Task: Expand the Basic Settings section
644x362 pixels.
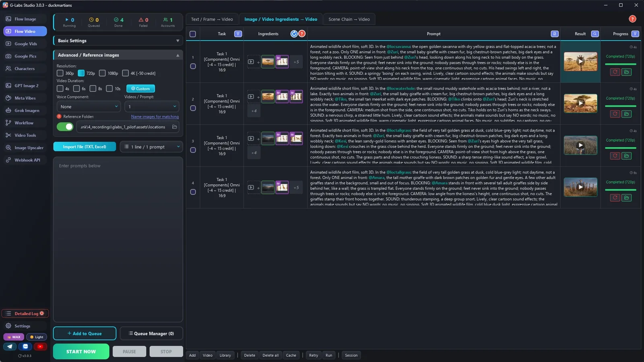Action: 118,41
